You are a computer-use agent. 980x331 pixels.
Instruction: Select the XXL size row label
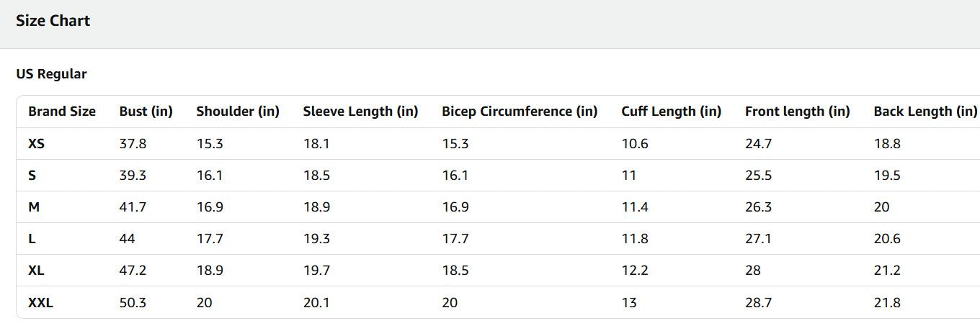pos(40,302)
